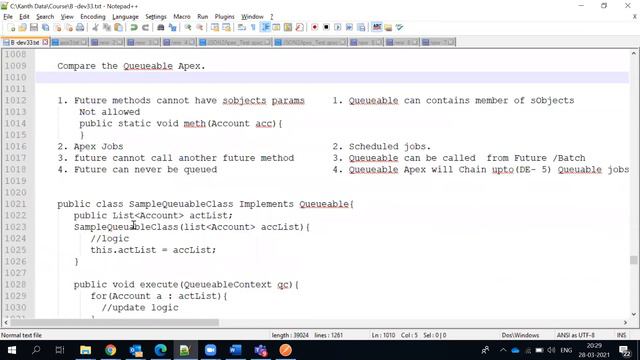This screenshot has height=360, width=640.
Task: Click the Print toolbar icon
Action: click(80, 27)
